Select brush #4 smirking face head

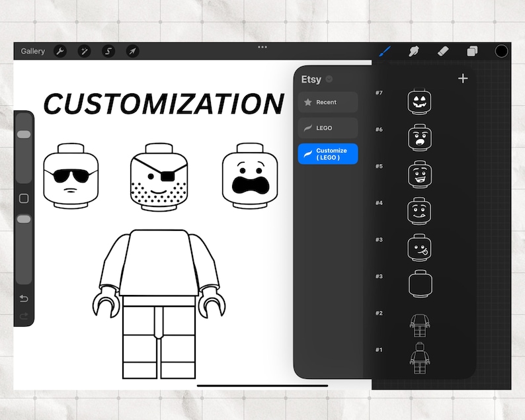coord(419,211)
